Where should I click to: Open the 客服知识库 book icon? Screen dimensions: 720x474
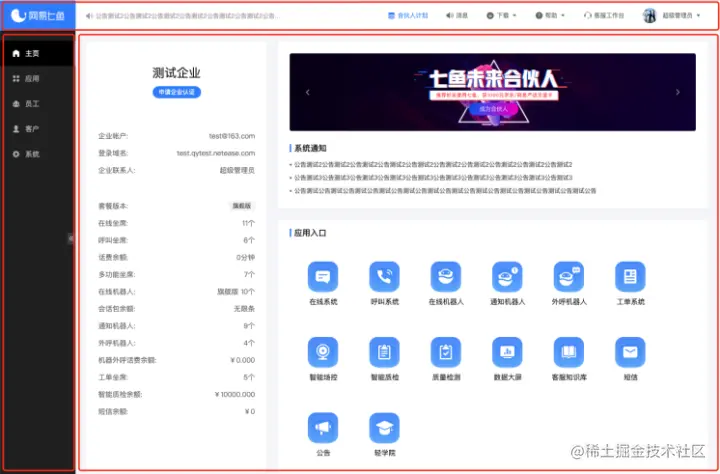(x=569, y=352)
